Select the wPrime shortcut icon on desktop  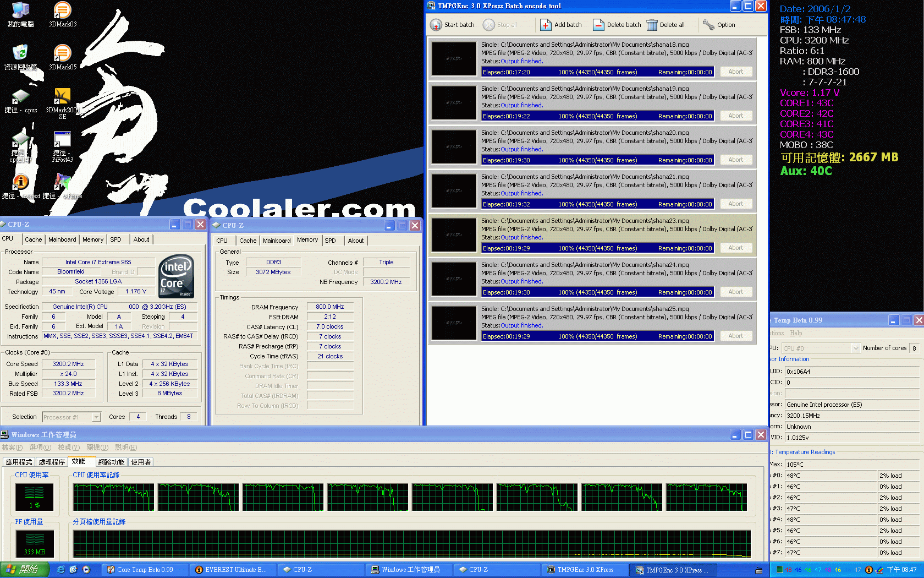click(x=62, y=187)
